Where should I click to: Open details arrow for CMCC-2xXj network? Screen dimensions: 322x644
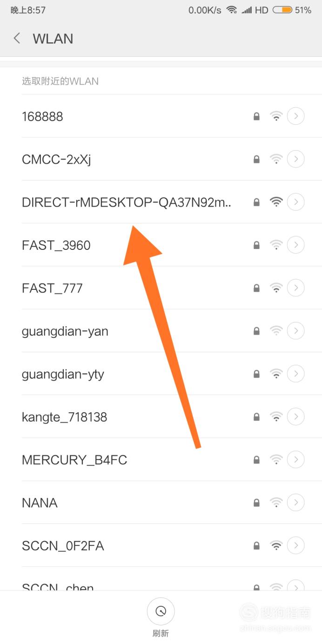(x=296, y=159)
